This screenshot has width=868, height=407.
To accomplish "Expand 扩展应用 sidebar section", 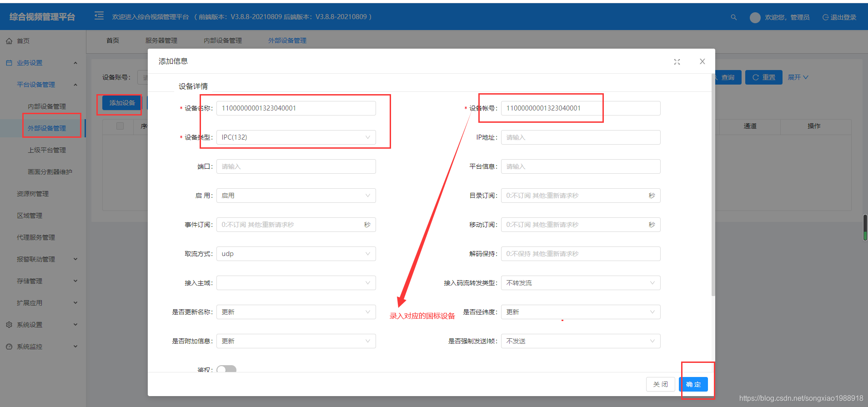I will click(43, 303).
